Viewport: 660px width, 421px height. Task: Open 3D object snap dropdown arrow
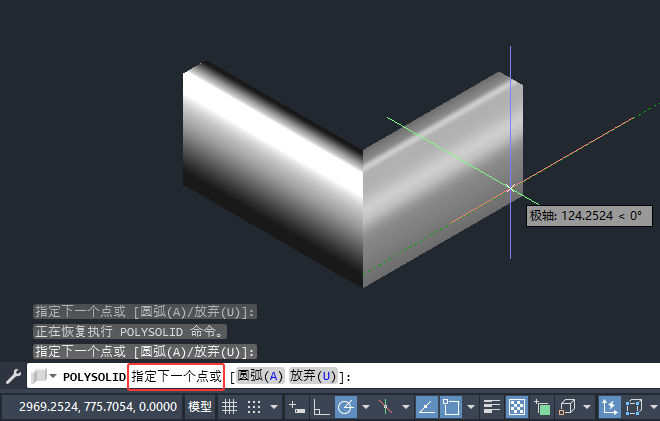coord(587,407)
